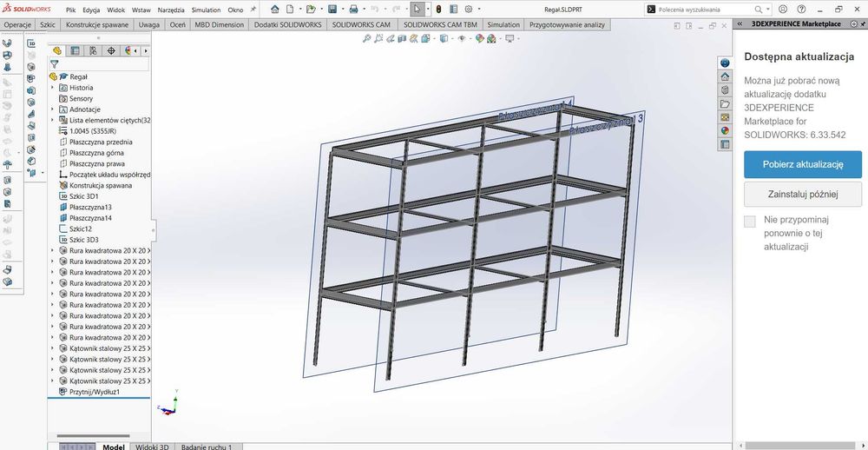The image size is (868, 450).
Task: Open Custom Properties icon in task pane
Action: pos(725,144)
